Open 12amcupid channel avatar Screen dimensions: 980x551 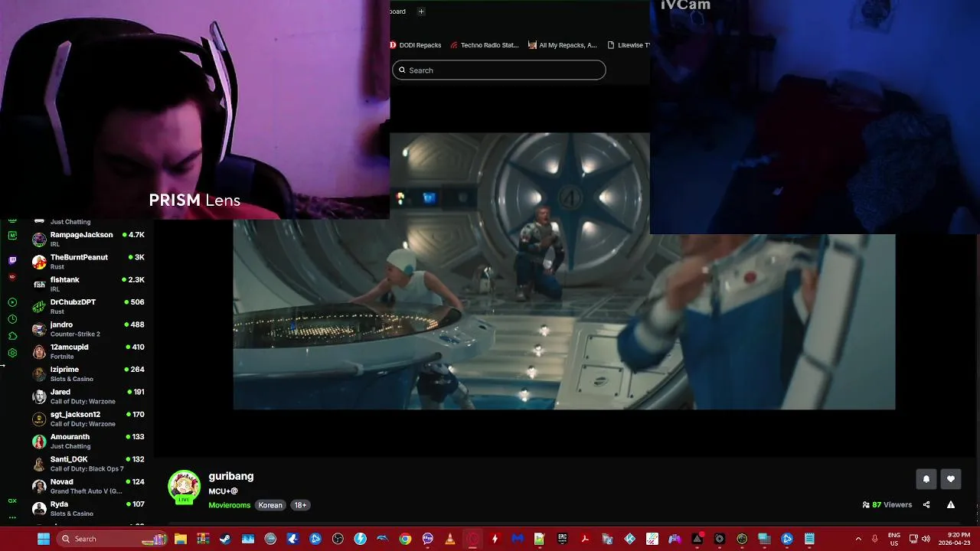(x=39, y=351)
